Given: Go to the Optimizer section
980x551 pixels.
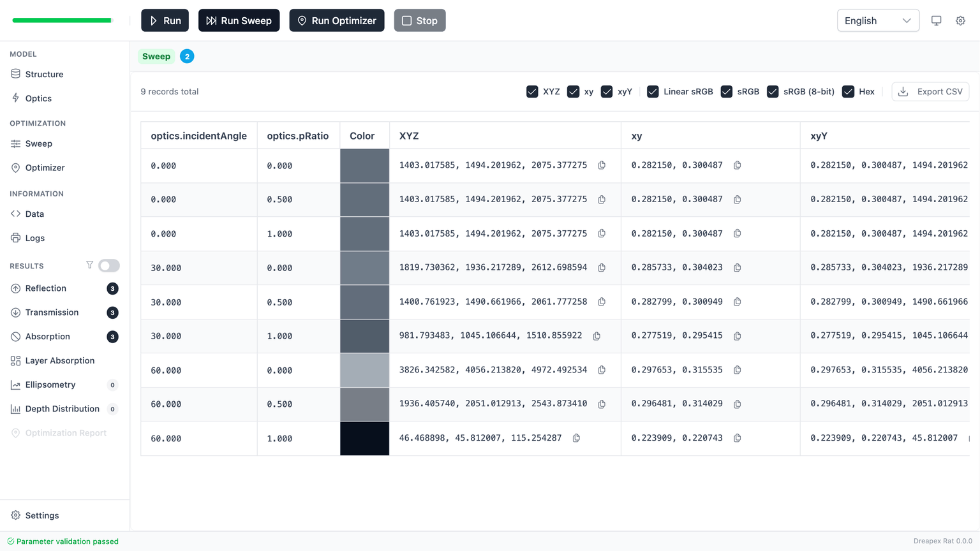Looking at the screenshot, I should click(x=45, y=168).
